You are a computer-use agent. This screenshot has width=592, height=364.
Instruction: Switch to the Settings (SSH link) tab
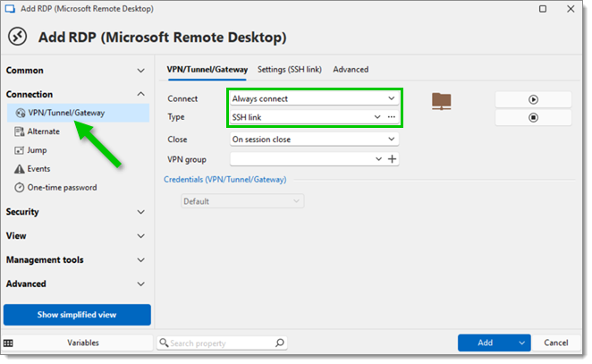290,70
